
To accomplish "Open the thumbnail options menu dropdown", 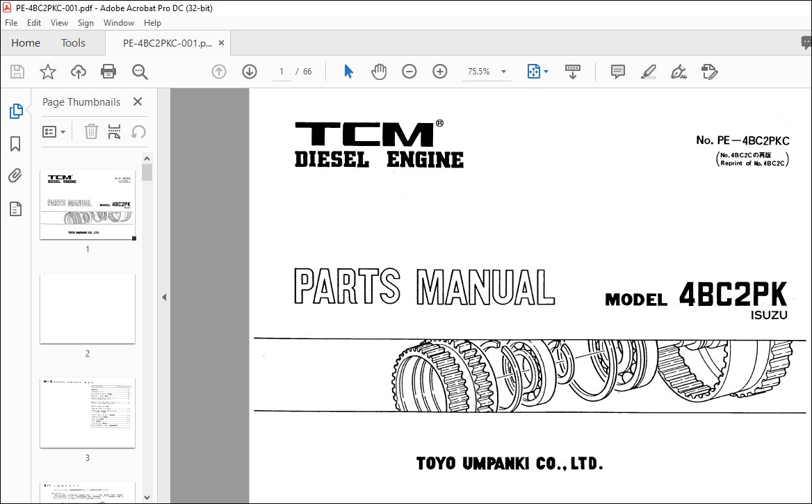I will click(x=54, y=131).
